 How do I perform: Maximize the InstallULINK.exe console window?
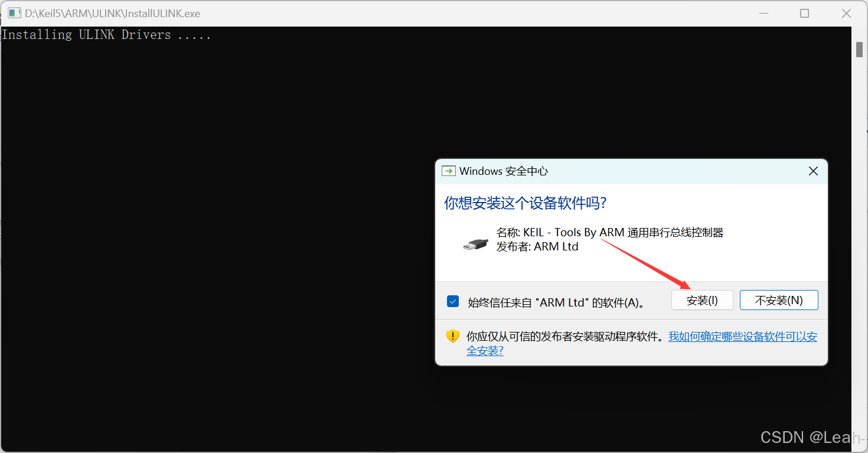tap(804, 13)
